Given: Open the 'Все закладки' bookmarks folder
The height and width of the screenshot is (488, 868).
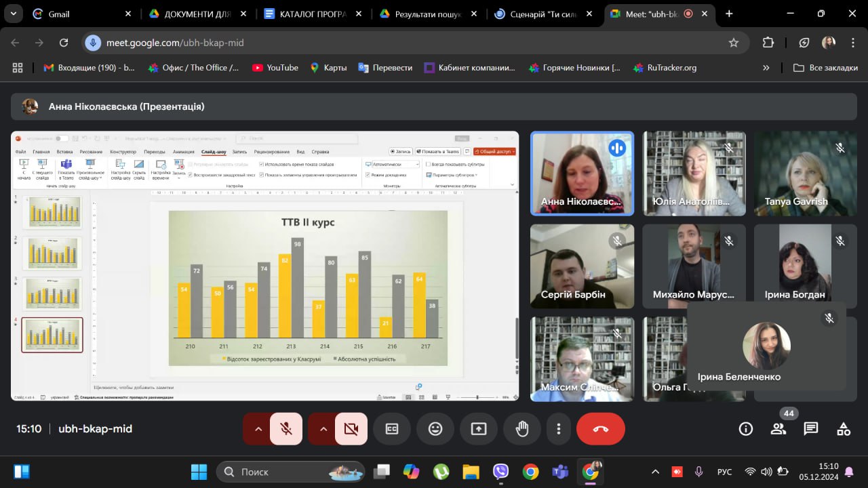Looking at the screenshot, I should coord(826,68).
